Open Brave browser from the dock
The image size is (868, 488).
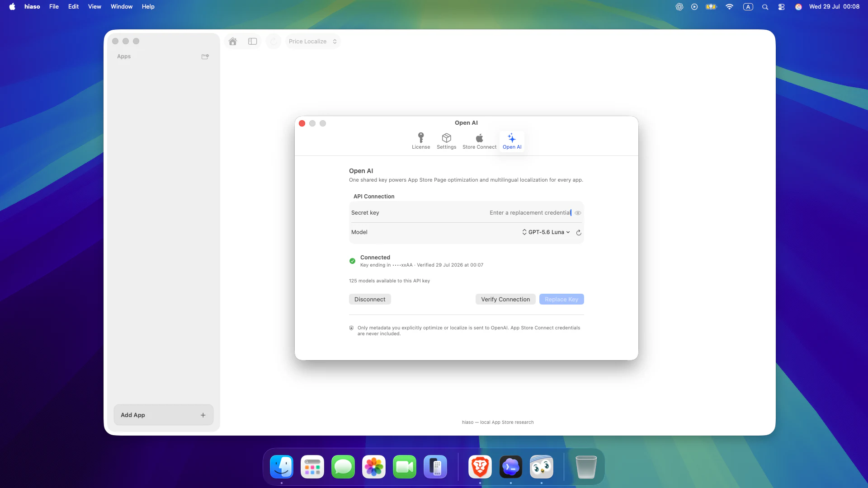click(x=480, y=467)
